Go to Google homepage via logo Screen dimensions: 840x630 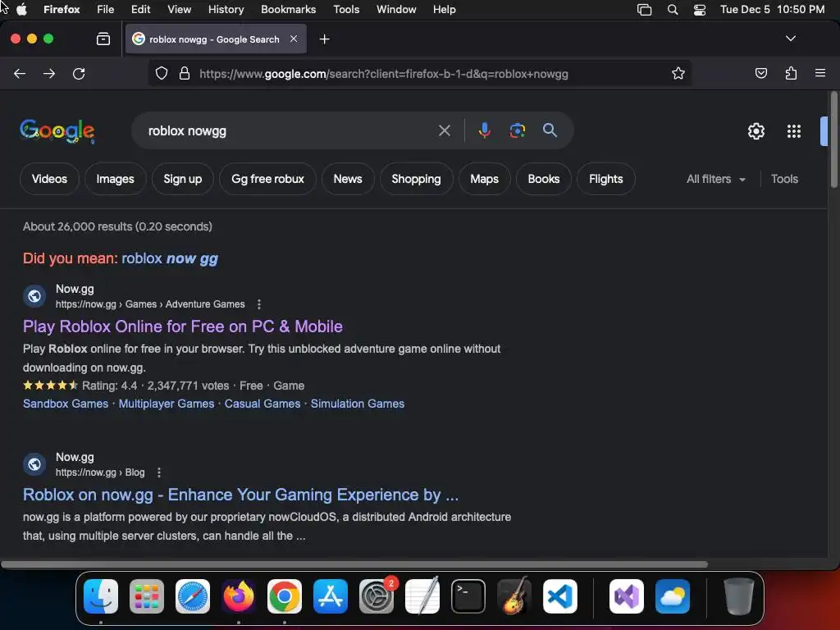click(x=57, y=130)
